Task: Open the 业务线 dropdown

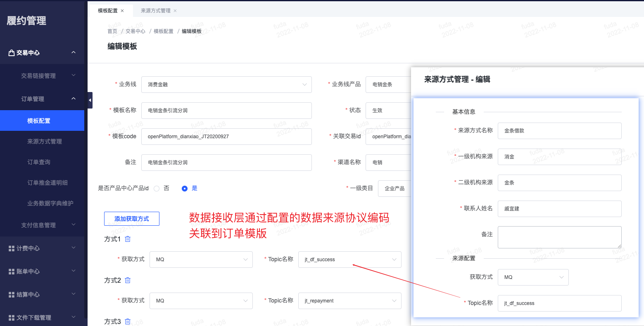Action: click(226, 85)
